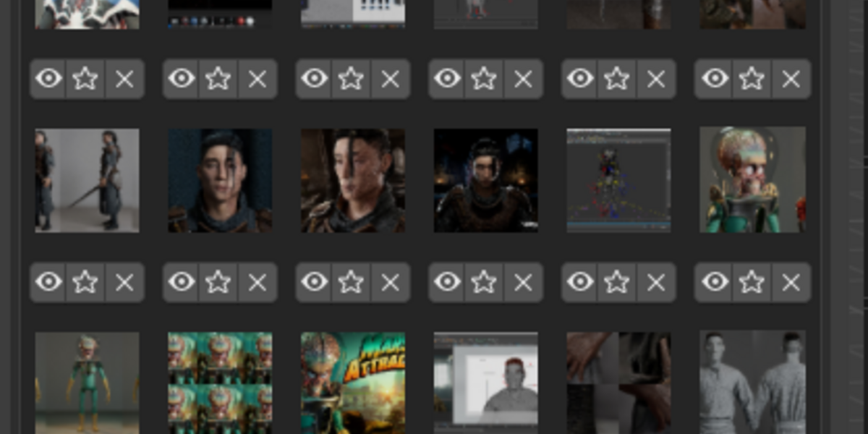Select the glass-dome alien character thumbnail
This screenshot has width=868, height=434.
(x=752, y=180)
